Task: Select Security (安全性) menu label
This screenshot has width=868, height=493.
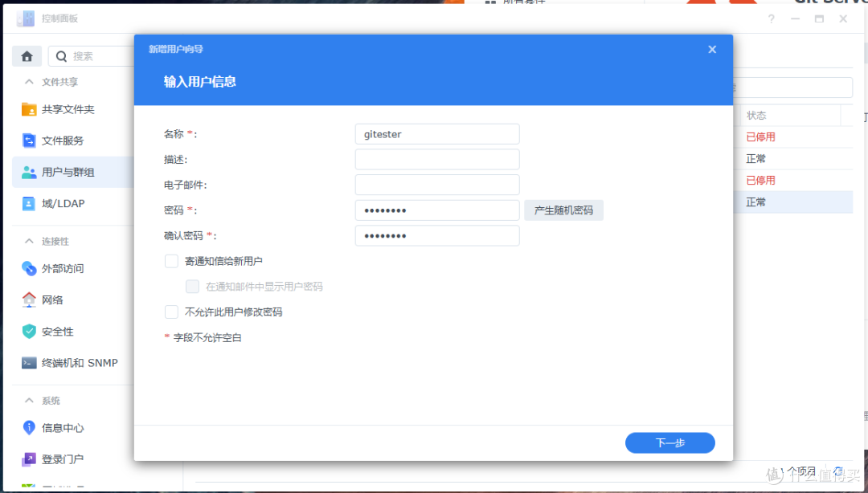Action: tap(58, 332)
